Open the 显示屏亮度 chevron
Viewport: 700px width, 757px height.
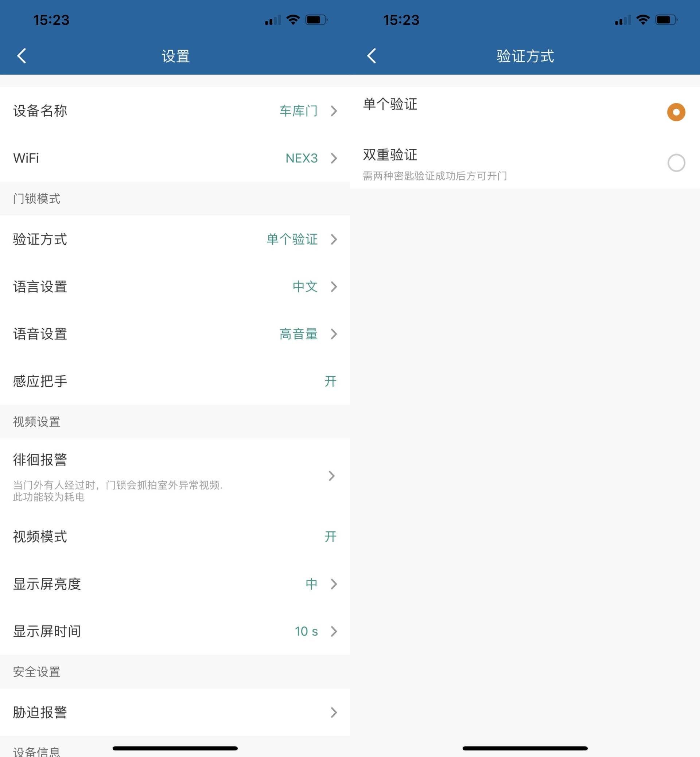click(333, 584)
